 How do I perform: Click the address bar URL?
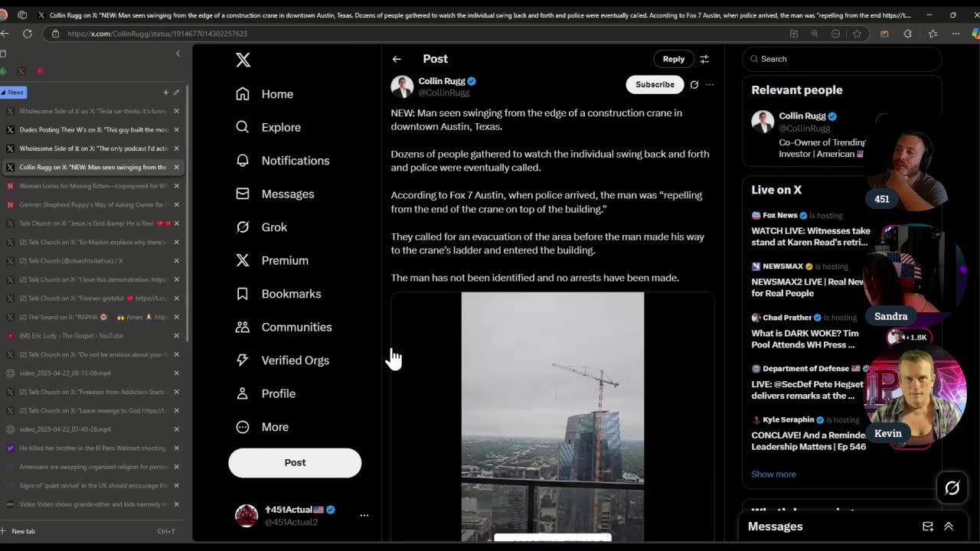pos(157,34)
